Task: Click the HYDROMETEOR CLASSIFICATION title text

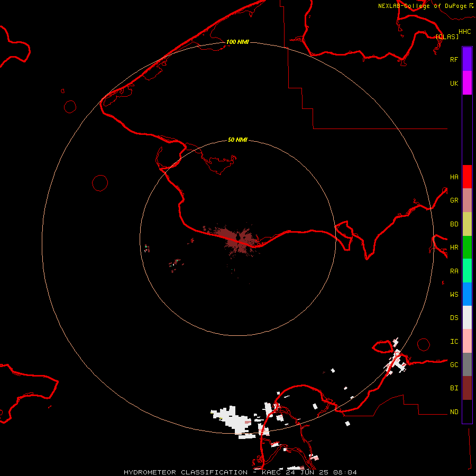Action: 186,472
